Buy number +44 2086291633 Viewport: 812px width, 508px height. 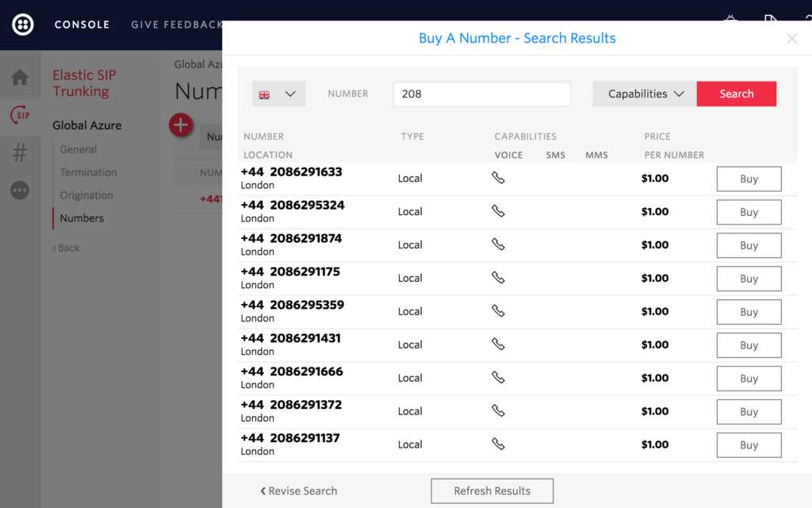click(x=749, y=179)
